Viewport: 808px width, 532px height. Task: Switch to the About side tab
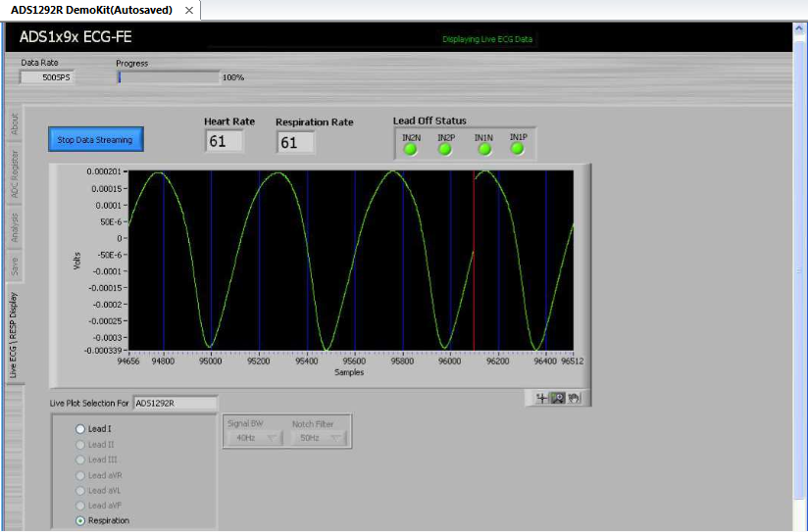coord(15,124)
